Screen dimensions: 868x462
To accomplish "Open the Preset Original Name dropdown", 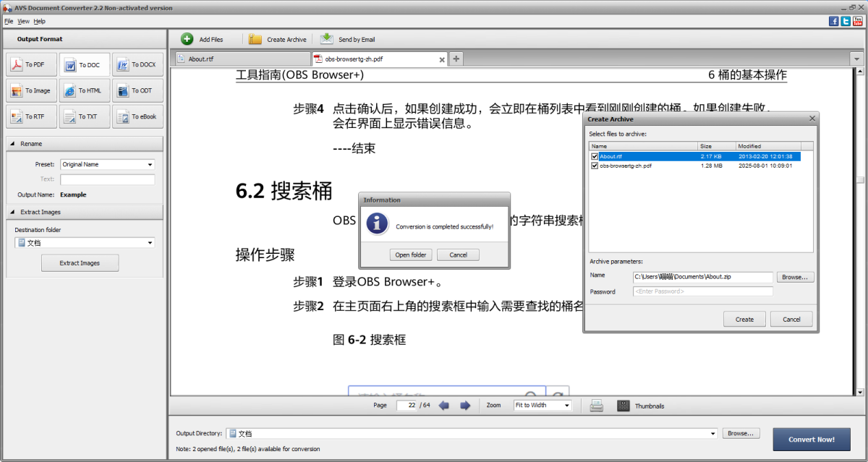I will pyautogui.click(x=107, y=164).
